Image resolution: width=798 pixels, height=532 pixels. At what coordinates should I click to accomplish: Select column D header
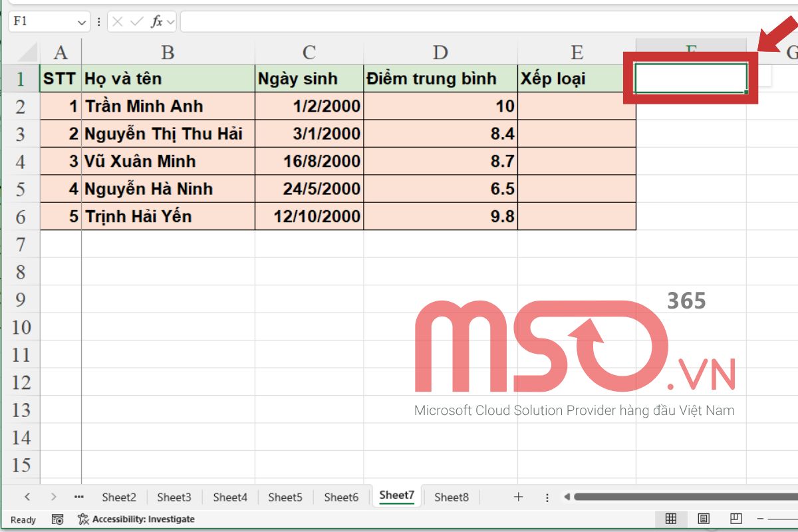[440, 52]
